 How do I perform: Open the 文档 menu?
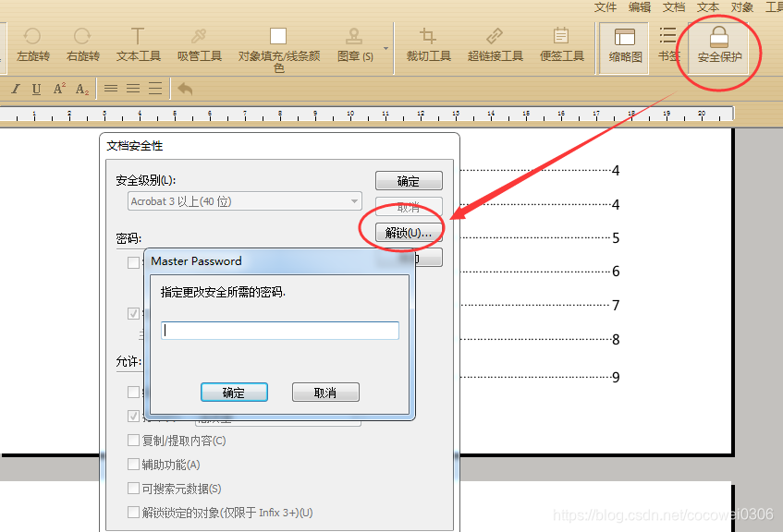click(674, 7)
